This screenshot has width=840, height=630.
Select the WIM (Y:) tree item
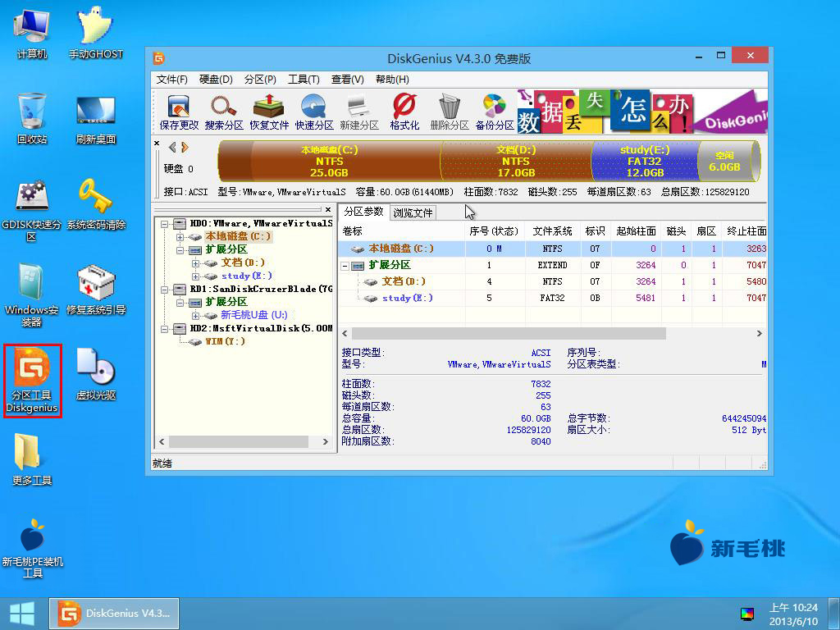225,341
